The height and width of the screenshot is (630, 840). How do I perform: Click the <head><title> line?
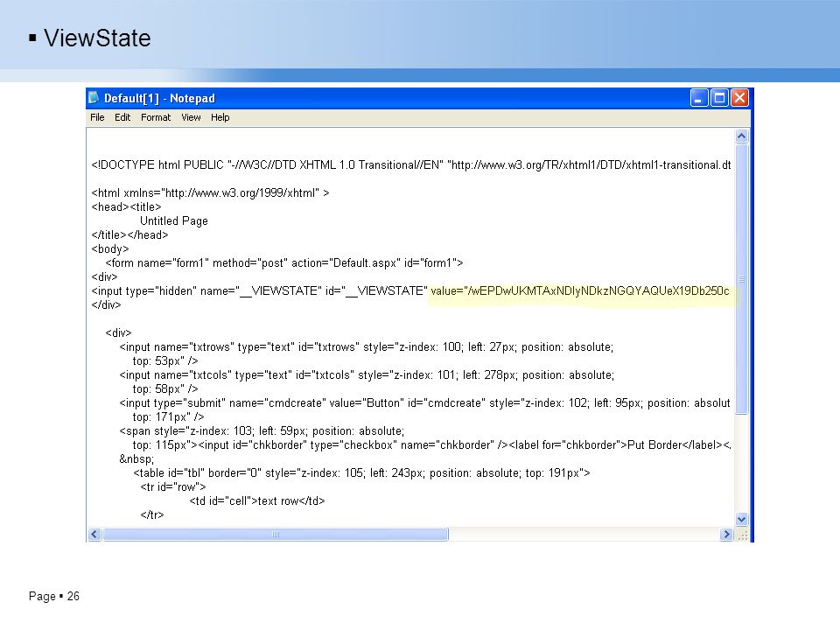coord(126,206)
